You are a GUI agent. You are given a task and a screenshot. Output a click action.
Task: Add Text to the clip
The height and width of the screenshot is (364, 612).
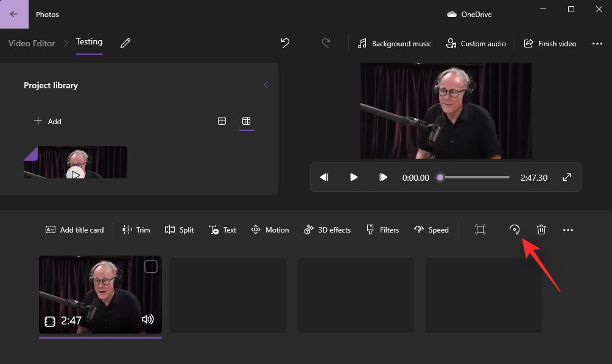(x=222, y=230)
